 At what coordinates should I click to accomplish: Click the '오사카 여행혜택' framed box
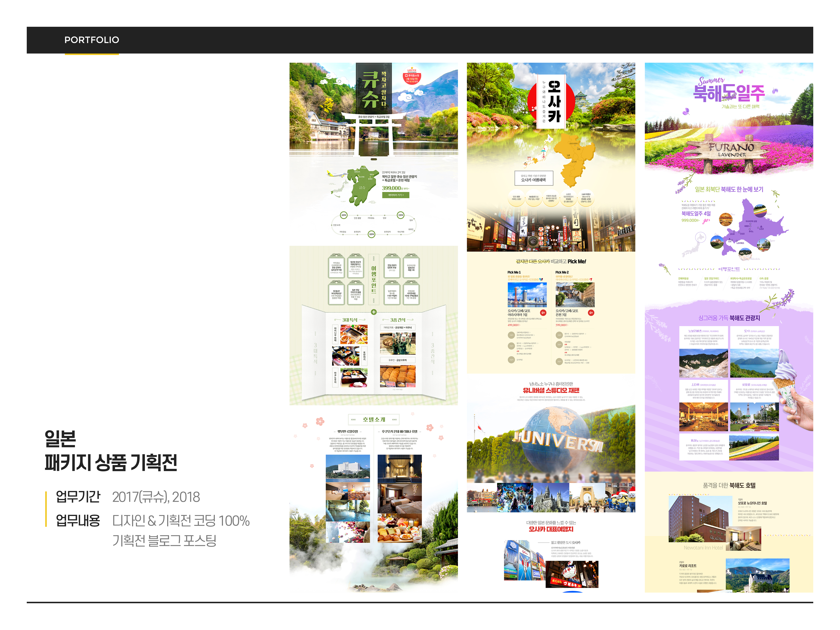[534, 178]
